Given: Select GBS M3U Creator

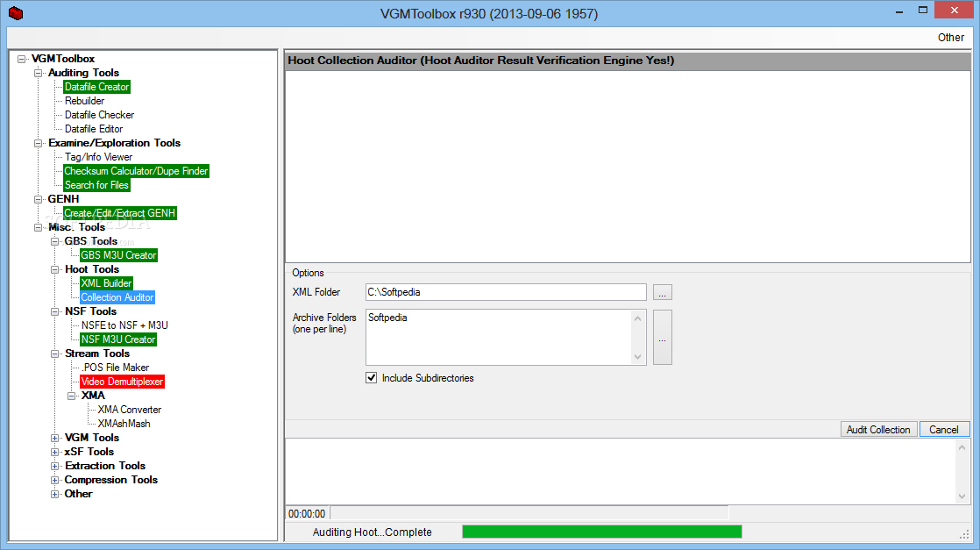Looking at the screenshot, I should 118,255.
